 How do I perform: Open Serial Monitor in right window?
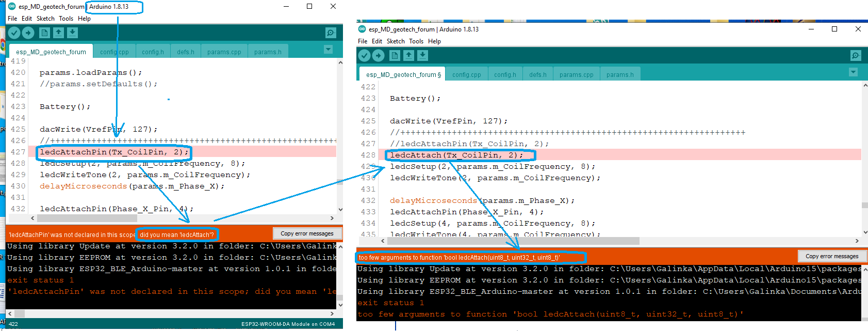tap(856, 56)
